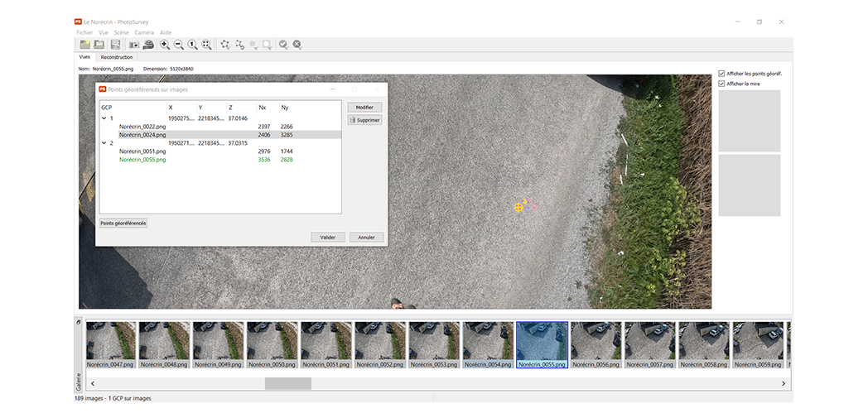Collapse GCP 1 tree node
868x418 pixels.
104,118
